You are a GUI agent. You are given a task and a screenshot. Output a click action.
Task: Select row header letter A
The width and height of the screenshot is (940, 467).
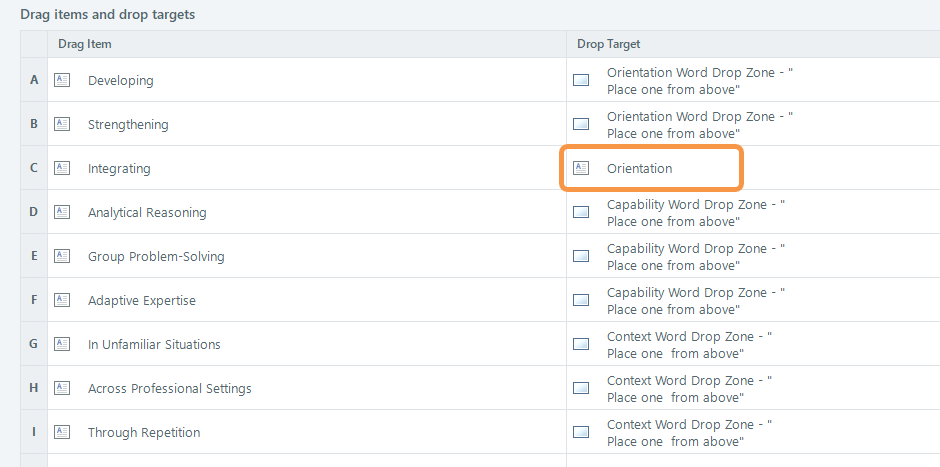coord(34,80)
